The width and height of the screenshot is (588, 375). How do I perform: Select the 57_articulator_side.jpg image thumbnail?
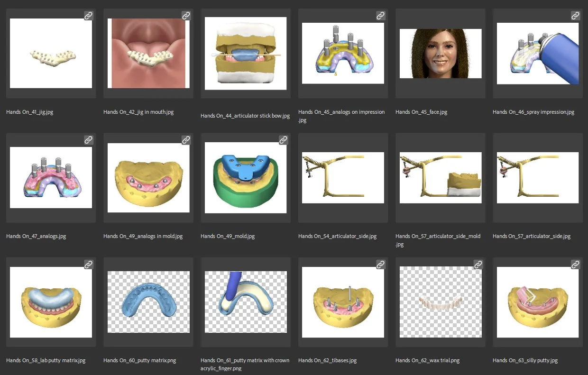coord(538,178)
